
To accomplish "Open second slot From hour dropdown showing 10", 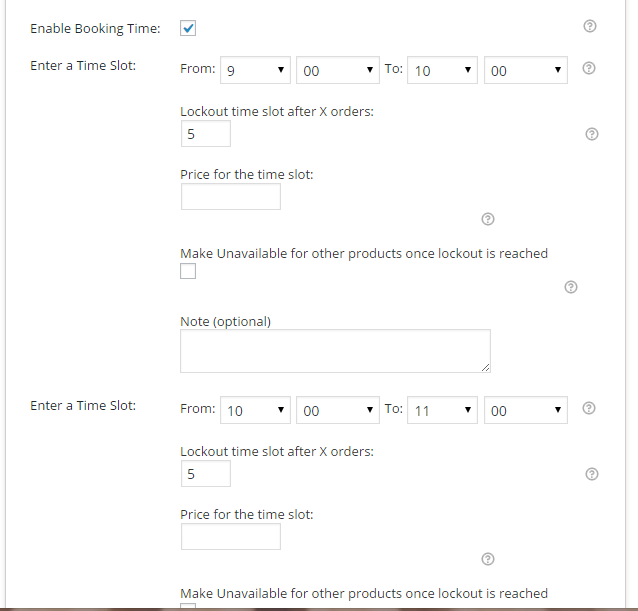I will pos(255,410).
